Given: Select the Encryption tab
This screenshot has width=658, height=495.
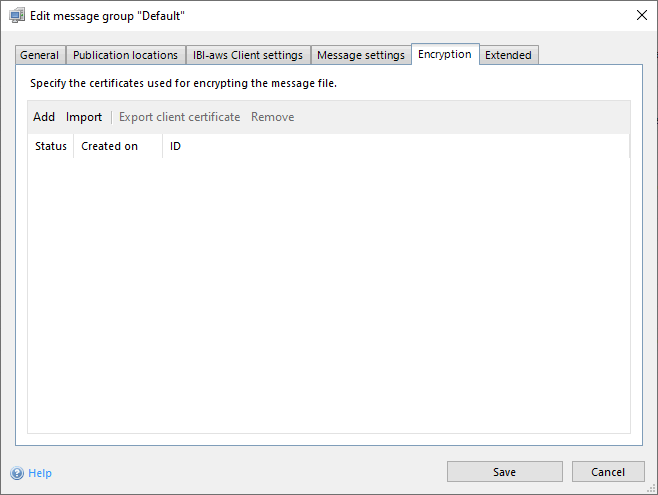Looking at the screenshot, I should click(445, 55).
